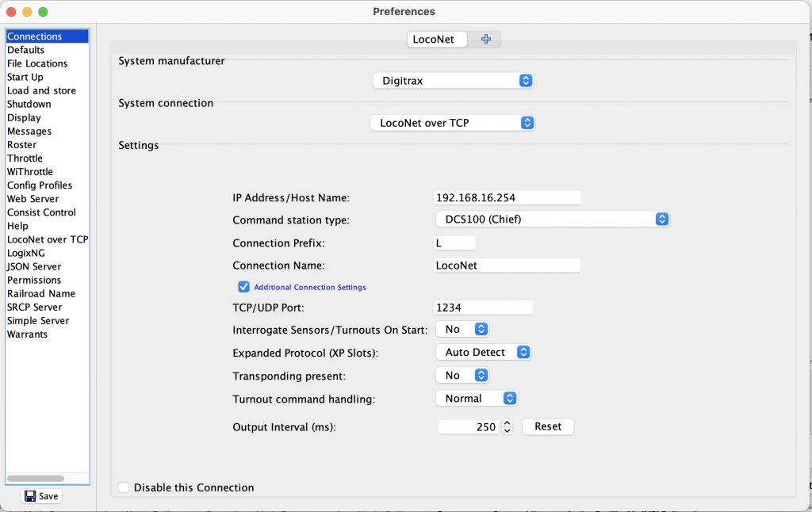Open the LocoNet over TCP connection dropdown
This screenshot has height=512, width=812.
point(453,123)
